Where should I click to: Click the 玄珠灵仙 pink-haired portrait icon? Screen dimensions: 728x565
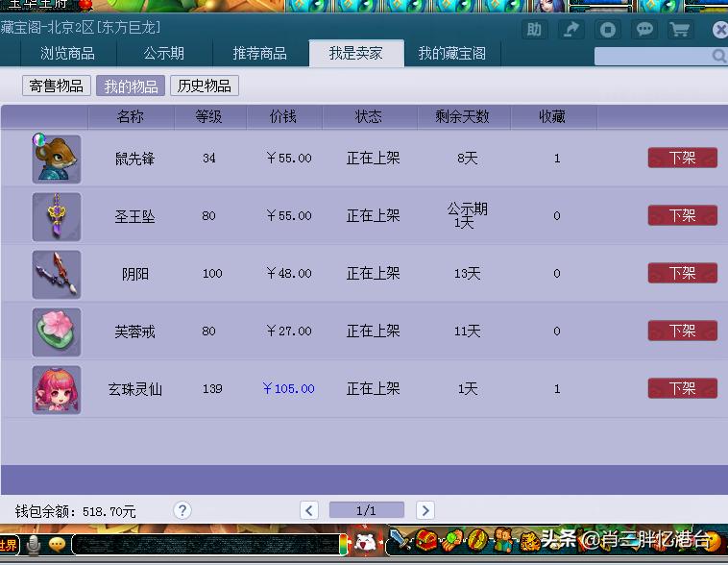coord(56,390)
